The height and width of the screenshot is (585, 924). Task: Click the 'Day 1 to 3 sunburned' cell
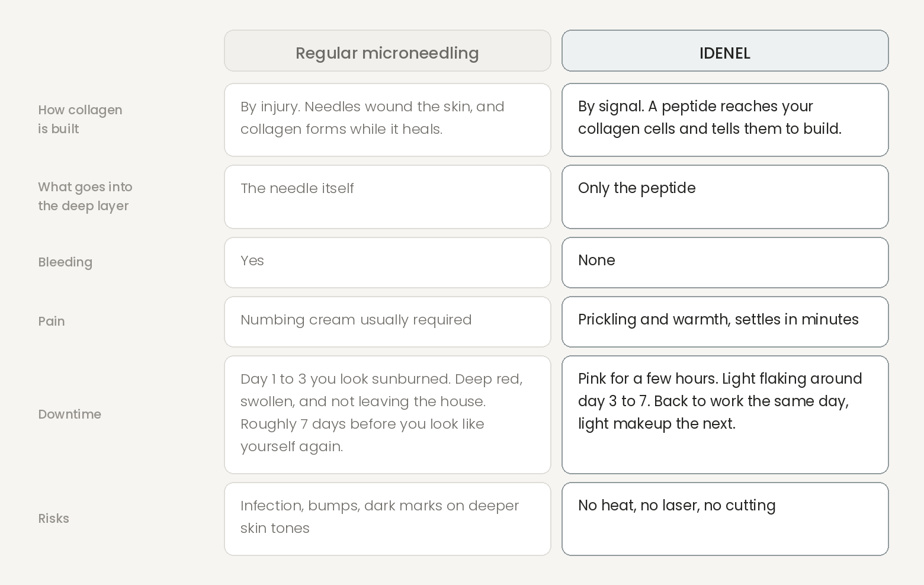(387, 415)
